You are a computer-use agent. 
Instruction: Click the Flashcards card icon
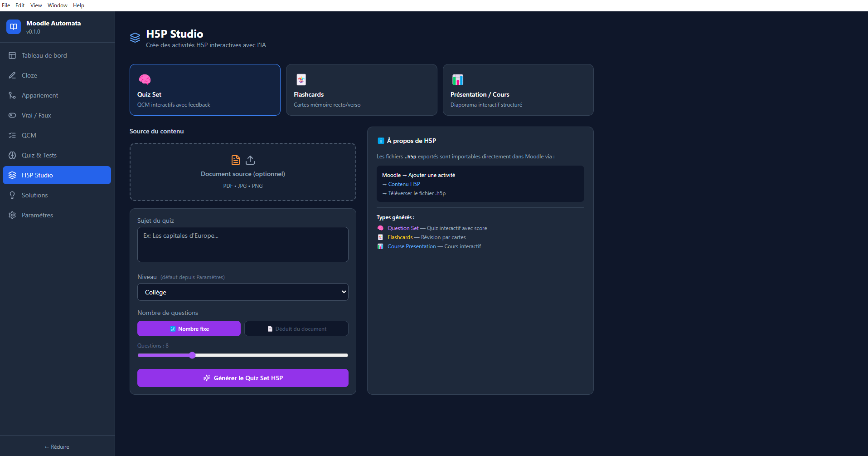(301, 79)
